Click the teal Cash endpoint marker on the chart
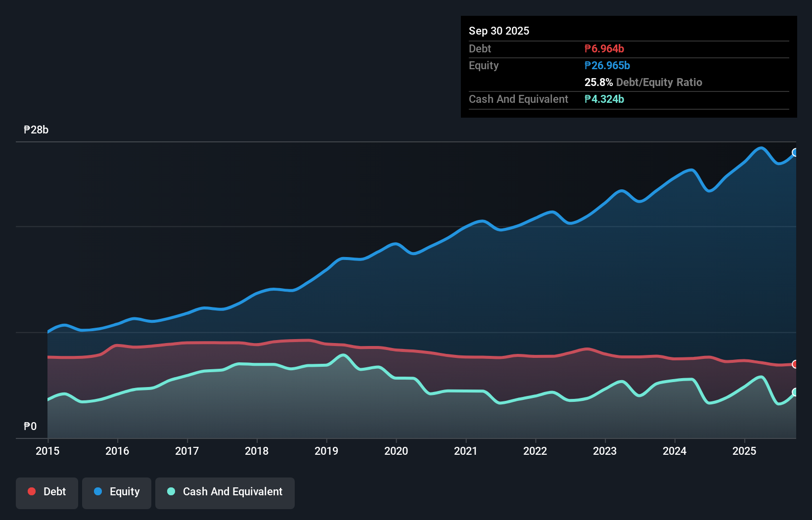Image resolution: width=812 pixels, height=520 pixels. [795, 392]
